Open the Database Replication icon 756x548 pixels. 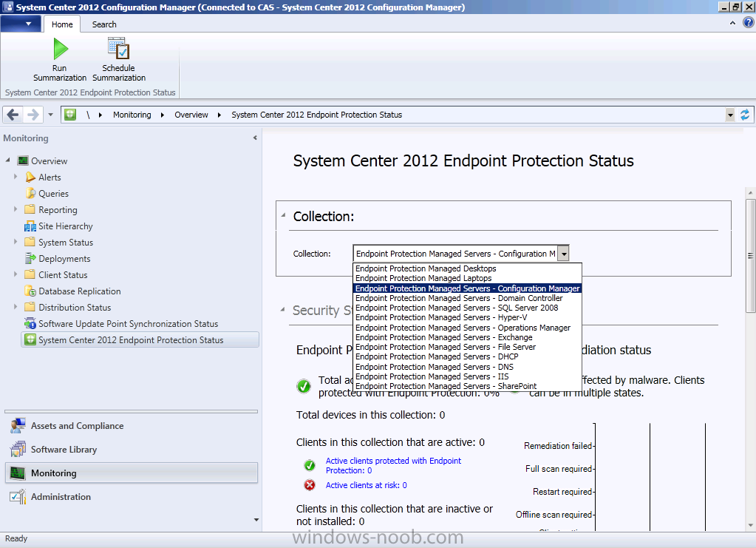(x=30, y=291)
